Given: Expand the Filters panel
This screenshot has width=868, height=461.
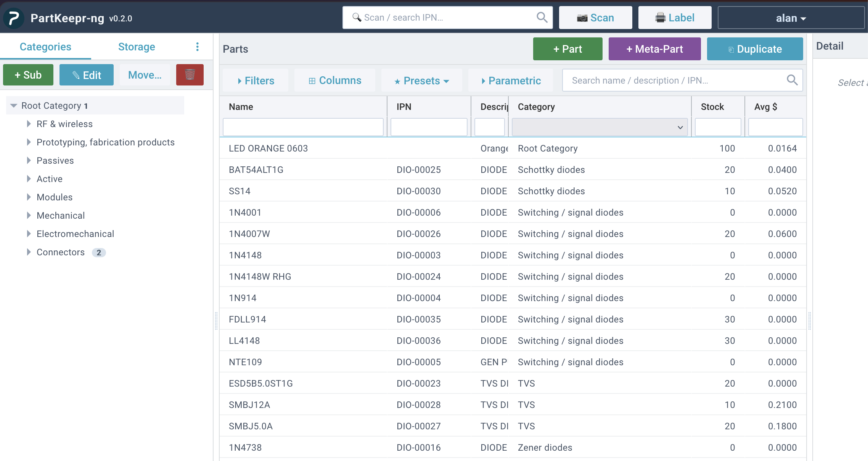Looking at the screenshot, I should coord(256,81).
